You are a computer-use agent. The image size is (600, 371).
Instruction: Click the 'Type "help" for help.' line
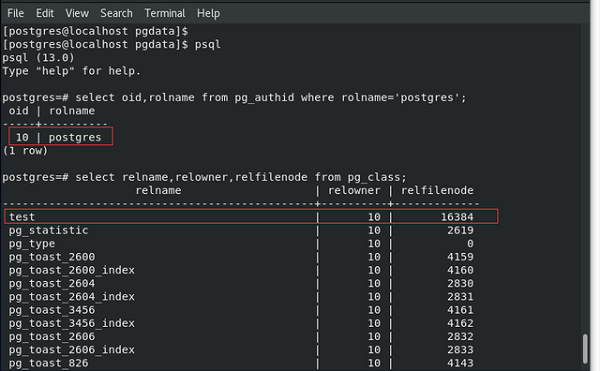tap(72, 71)
